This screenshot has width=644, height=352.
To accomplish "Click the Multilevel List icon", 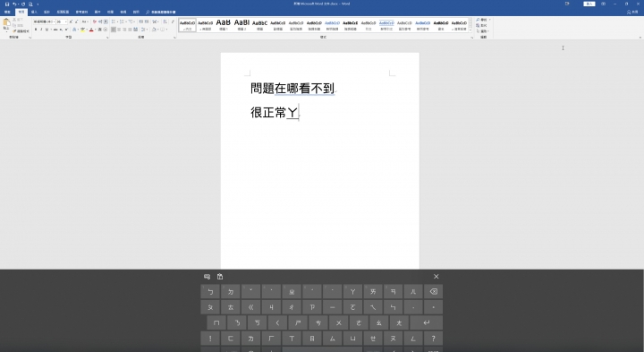I will 131,21.
